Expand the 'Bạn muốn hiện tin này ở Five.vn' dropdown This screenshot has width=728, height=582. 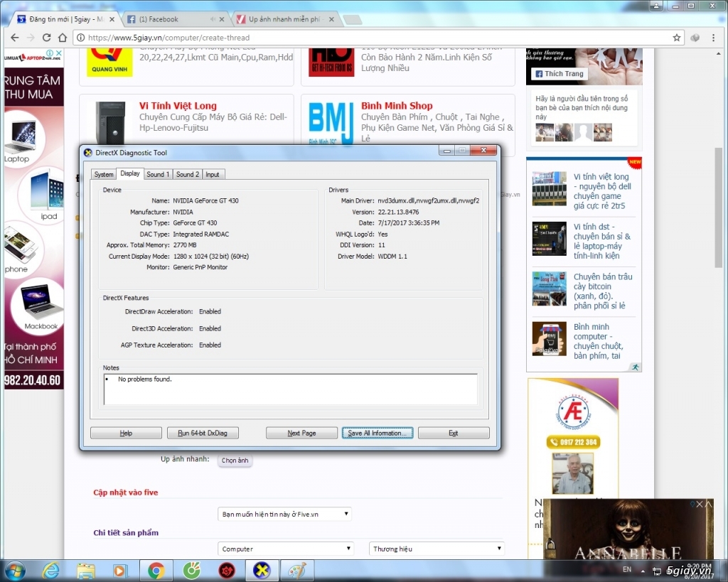(x=284, y=514)
